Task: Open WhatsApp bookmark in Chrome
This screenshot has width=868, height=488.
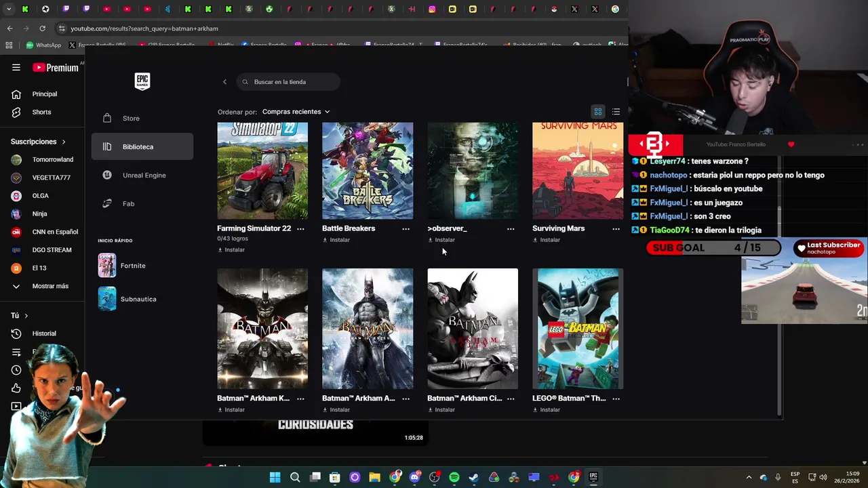Action: 43,45
